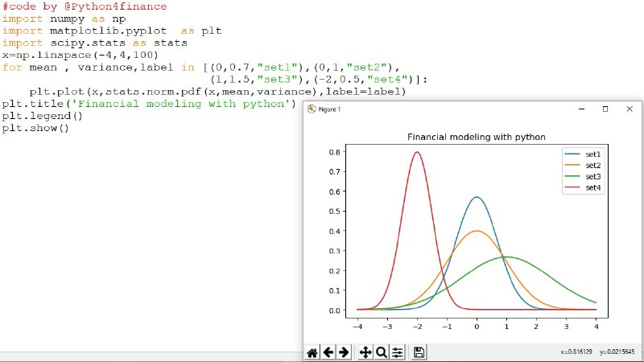Open Configure subplots settings

(398, 352)
